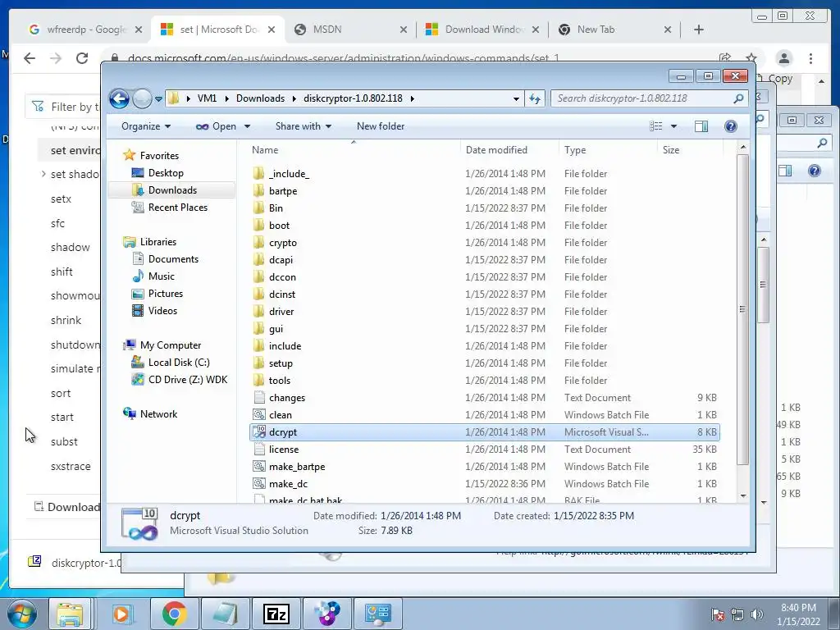This screenshot has width=840, height=630.
Task: Select the dcapi folder
Action: point(281,260)
